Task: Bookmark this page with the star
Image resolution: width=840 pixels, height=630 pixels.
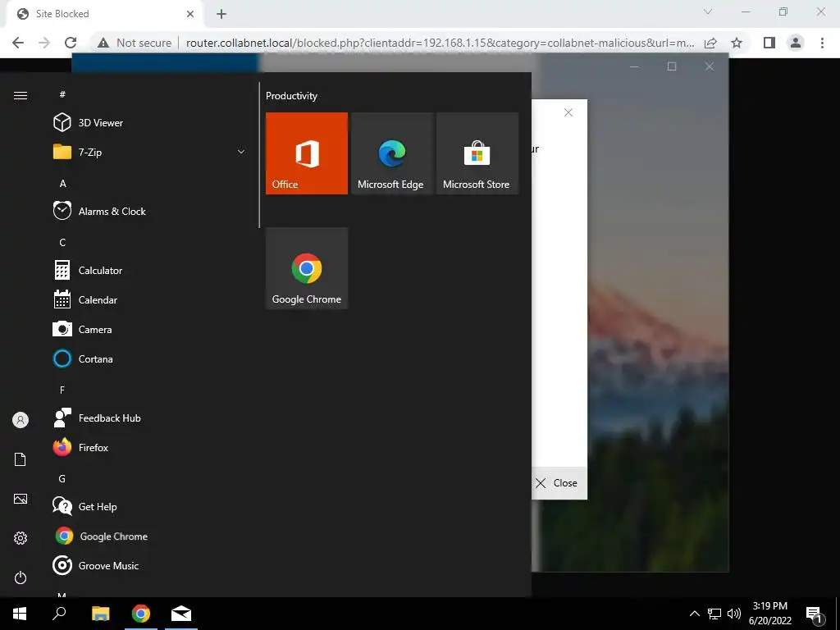Action: click(737, 43)
